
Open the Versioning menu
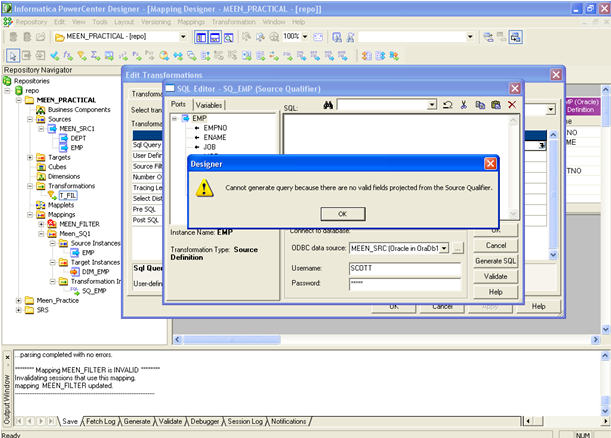tap(156, 22)
